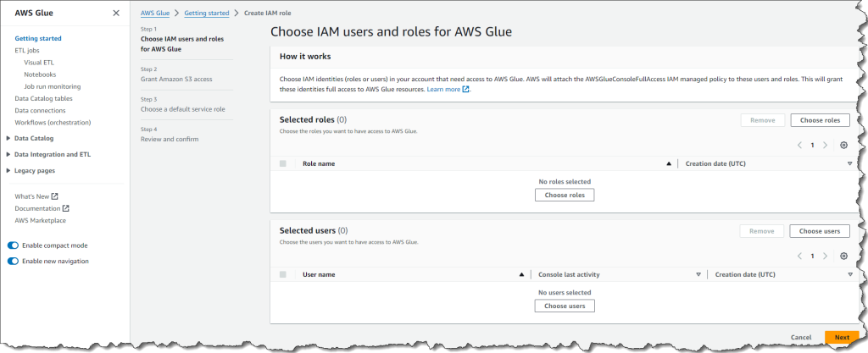Open table settings gear for Selected users
The height and width of the screenshot is (353, 868).
[843, 256]
